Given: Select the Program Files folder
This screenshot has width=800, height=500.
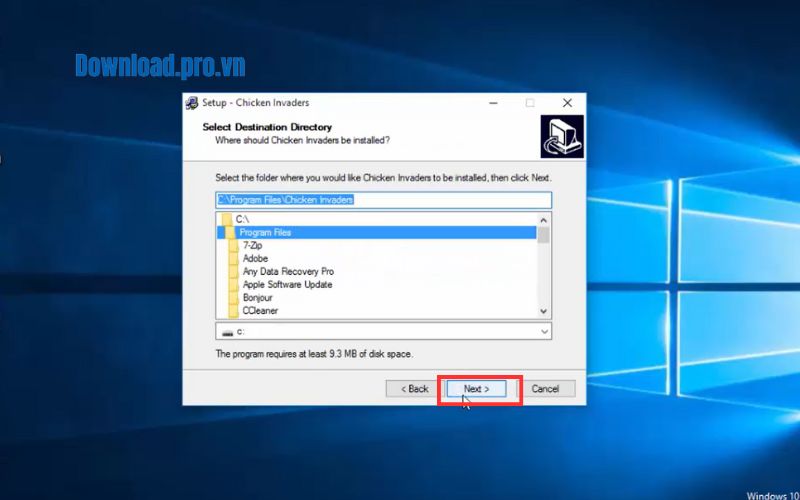Looking at the screenshot, I should (377, 232).
